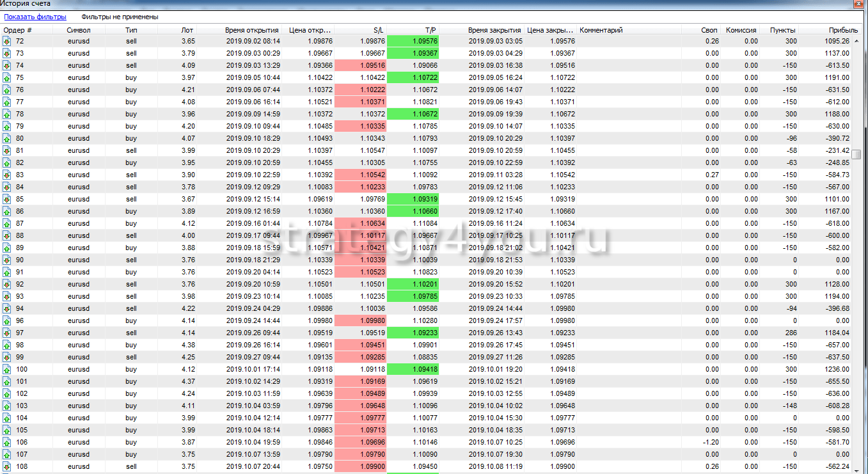Click the vertical scrollbar thumb
The height and width of the screenshot is (474, 868).
[x=856, y=154]
